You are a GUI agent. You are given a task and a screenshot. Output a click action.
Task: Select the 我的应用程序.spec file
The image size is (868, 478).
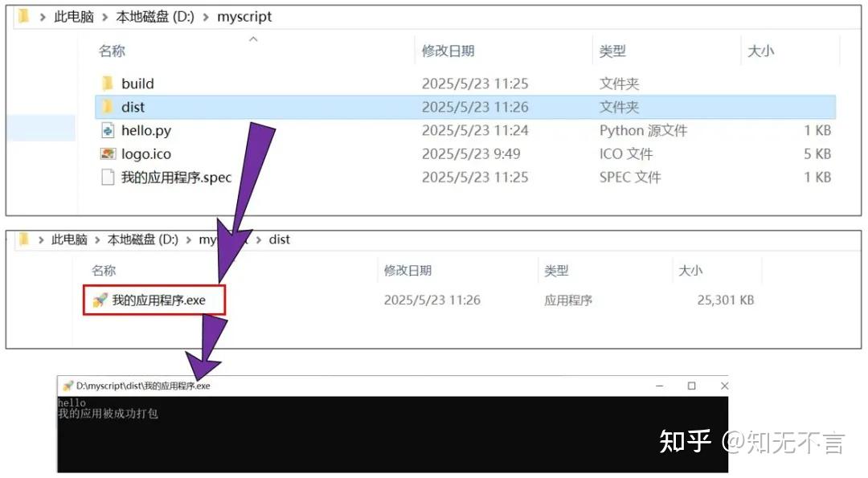tap(174, 177)
